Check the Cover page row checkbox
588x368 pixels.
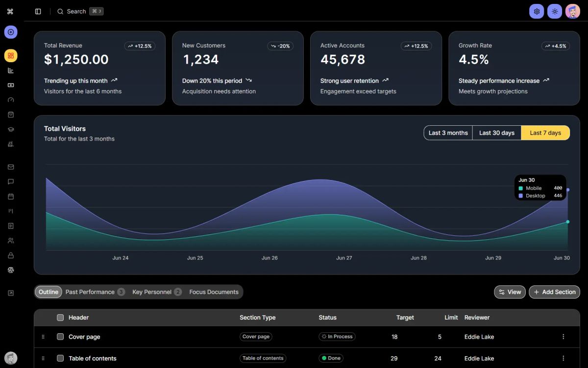pyautogui.click(x=60, y=337)
